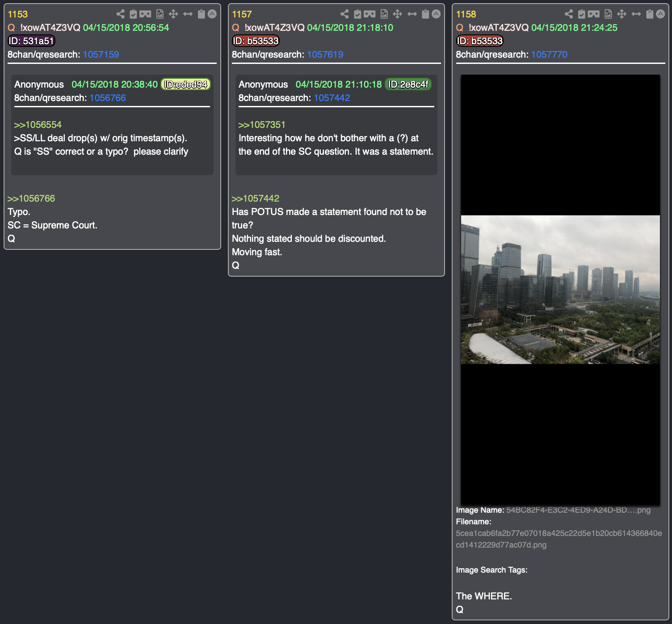Click tripcode !xowAT4Z3VQ on post 1153
The height and width of the screenshot is (624, 672).
click(x=50, y=28)
